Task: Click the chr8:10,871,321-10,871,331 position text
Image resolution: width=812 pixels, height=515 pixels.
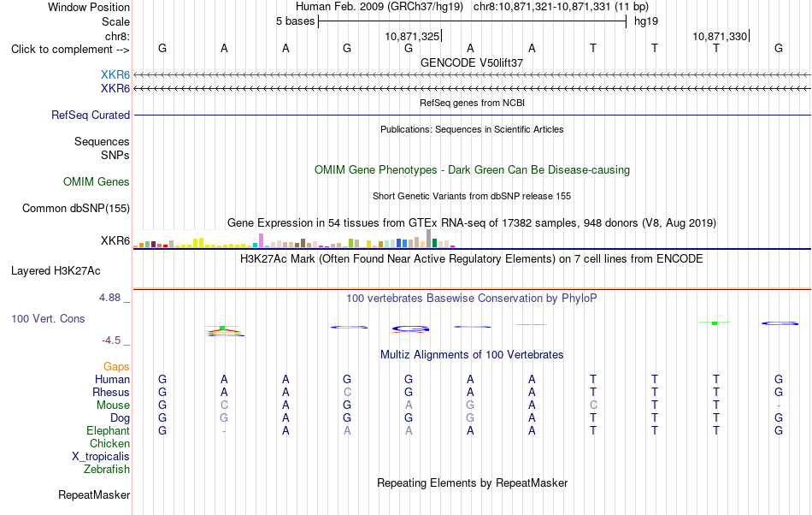Action: coord(561,7)
